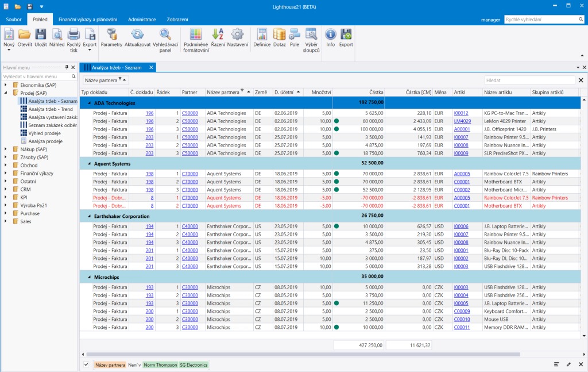Viewport: 588px width, 372px height.
Task: Pin the Hlavní menu panel
Action: 67,68
